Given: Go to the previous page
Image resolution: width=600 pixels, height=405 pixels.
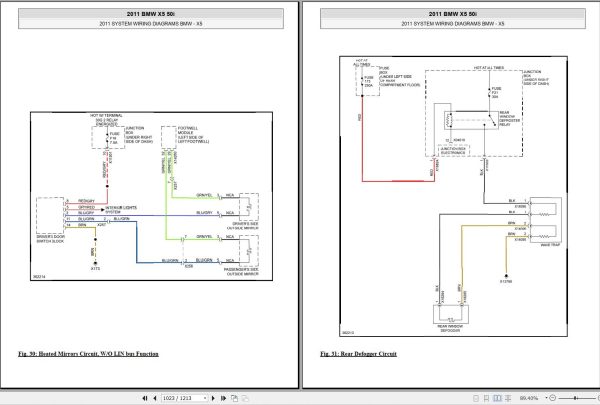Looking at the screenshot, I should 155,398.
